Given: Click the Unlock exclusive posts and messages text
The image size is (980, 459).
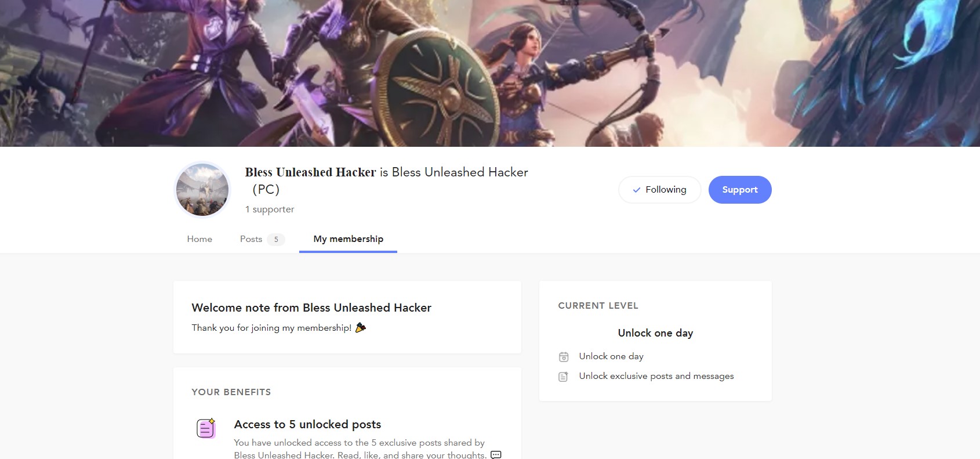Looking at the screenshot, I should (656, 376).
